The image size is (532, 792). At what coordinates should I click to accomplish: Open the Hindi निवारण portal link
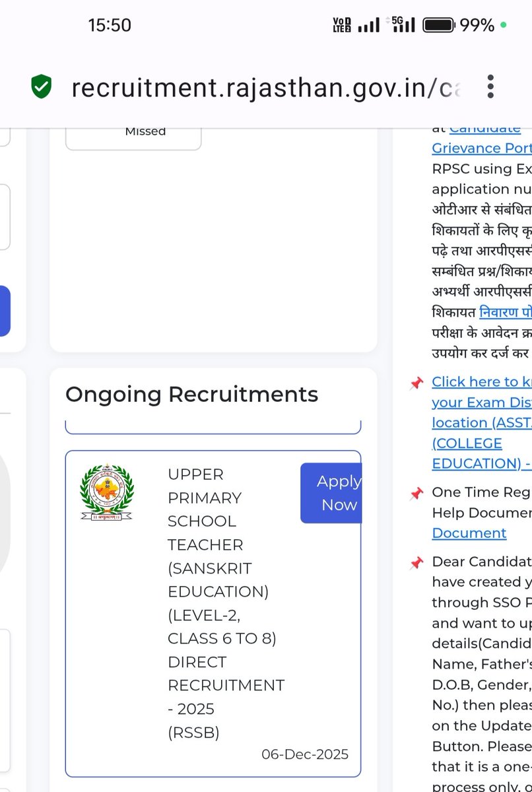505,312
